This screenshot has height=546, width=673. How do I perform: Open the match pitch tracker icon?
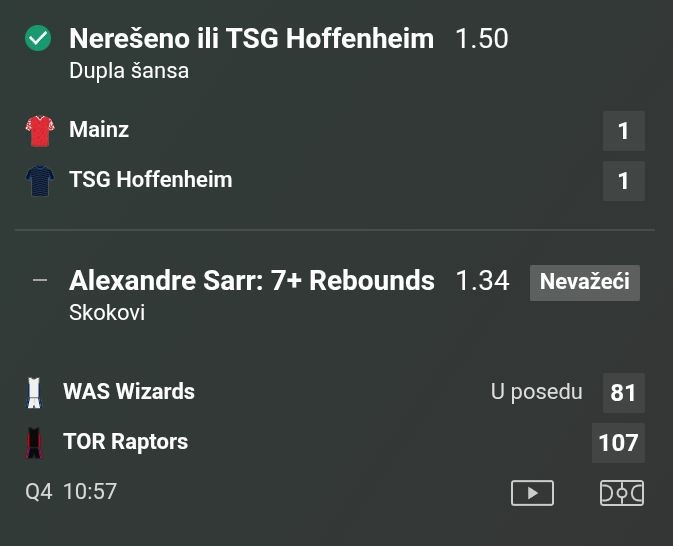click(x=621, y=493)
